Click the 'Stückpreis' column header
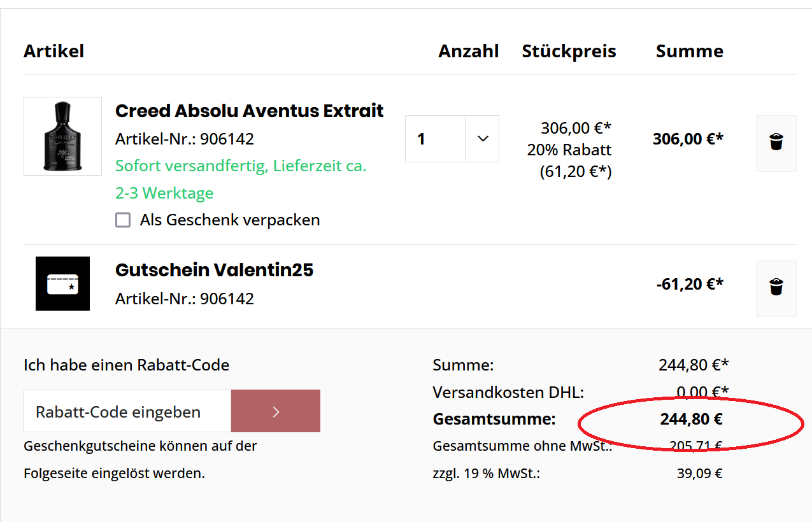Screen dimensions: 812x522 point(569,51)
